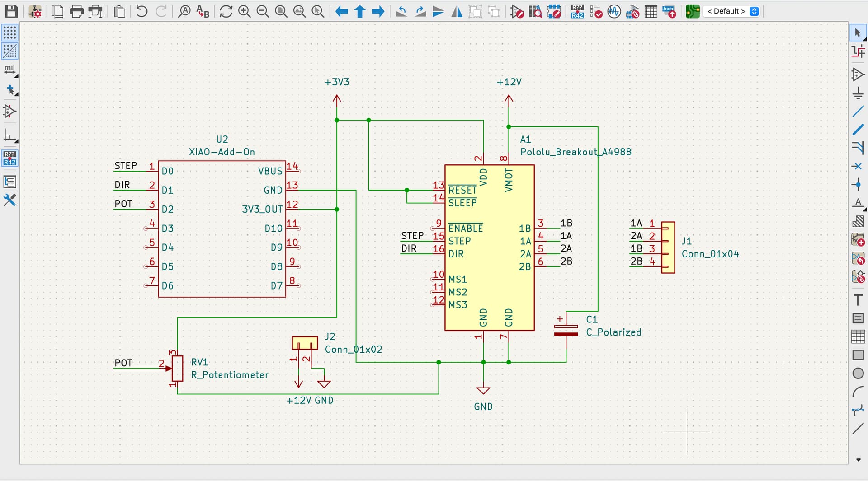The image size is (868, 481).
Task: Select the Add Symbol tool
Action: 858,74
